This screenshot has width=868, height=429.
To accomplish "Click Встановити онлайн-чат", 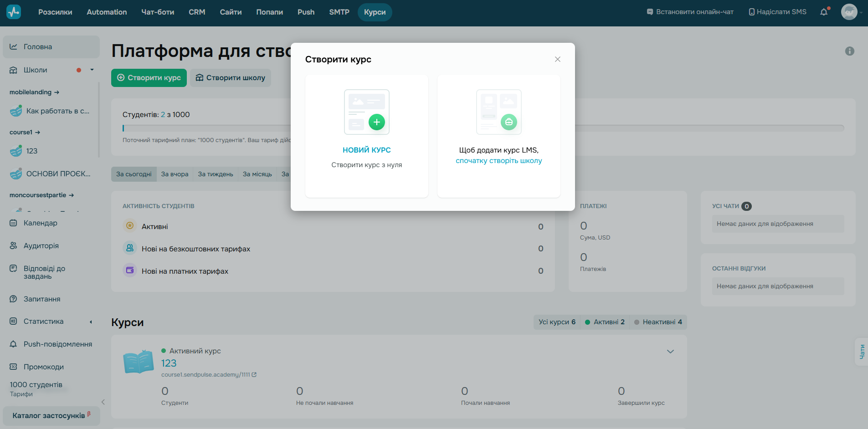I will (x=690, y=12).
